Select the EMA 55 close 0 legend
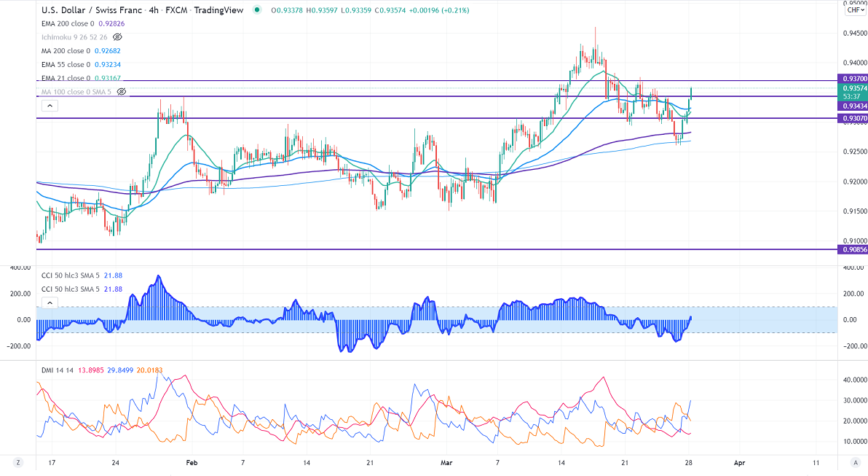Viewport: 868px width, 476px height. point(66,65)
